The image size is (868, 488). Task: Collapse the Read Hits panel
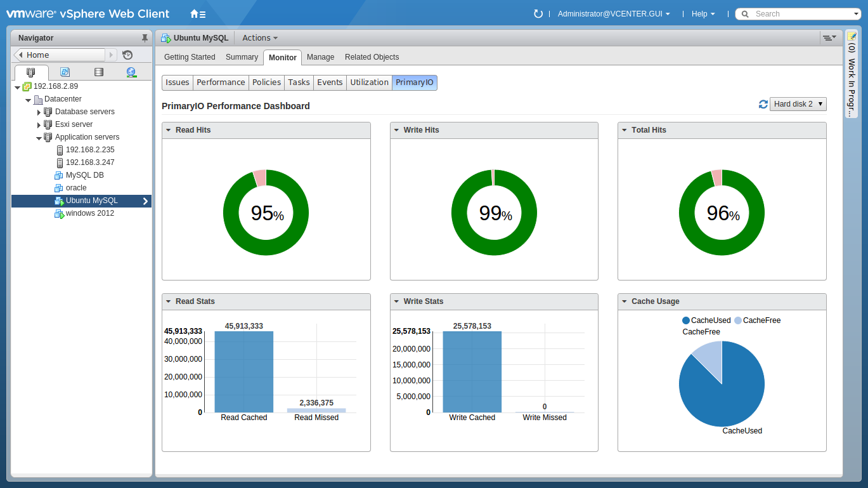pos(169,130)
